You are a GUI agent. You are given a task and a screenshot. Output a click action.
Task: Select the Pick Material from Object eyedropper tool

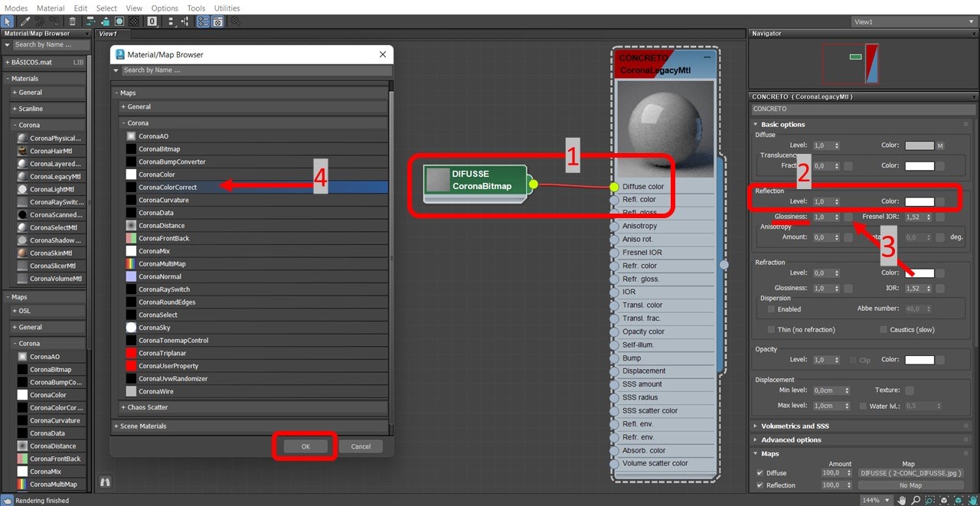click(x=24, y=21)
